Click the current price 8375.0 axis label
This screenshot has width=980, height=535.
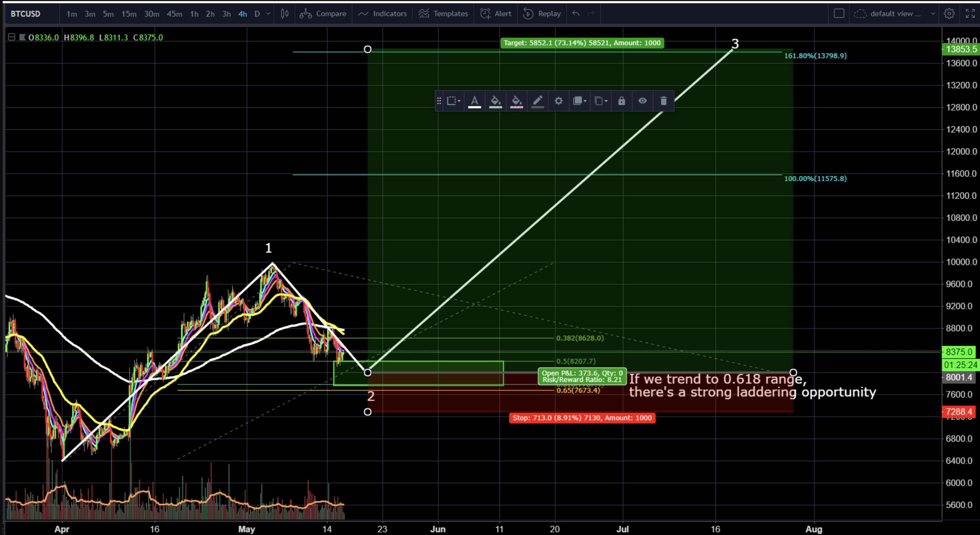[959, 352]
